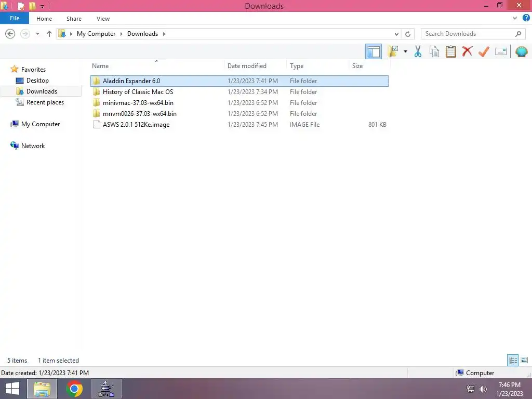The image size is (532, 399).
Task: Launch Google Chrome from the taskbar
Action: point(74,389)
